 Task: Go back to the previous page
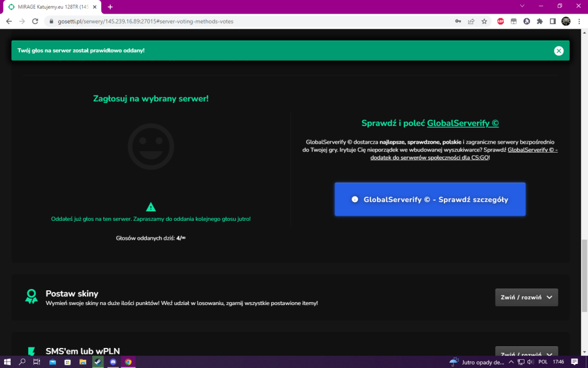click(9, 21)
